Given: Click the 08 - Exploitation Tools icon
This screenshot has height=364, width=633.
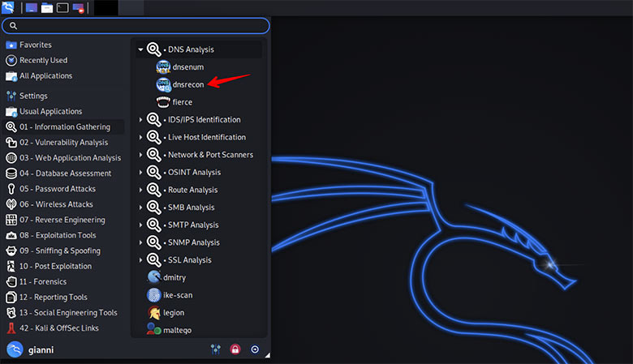Looking at the screenshot, I should coord(11,235).
